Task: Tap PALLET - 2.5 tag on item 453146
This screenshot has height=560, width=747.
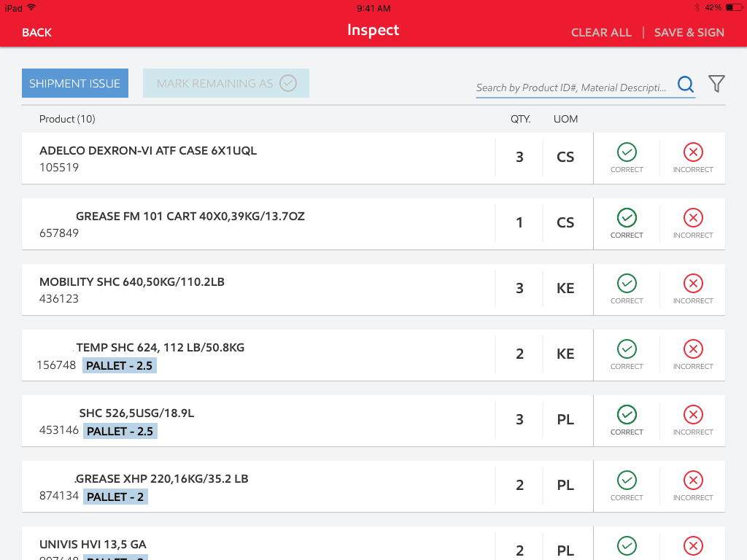Action: (120, 432)
